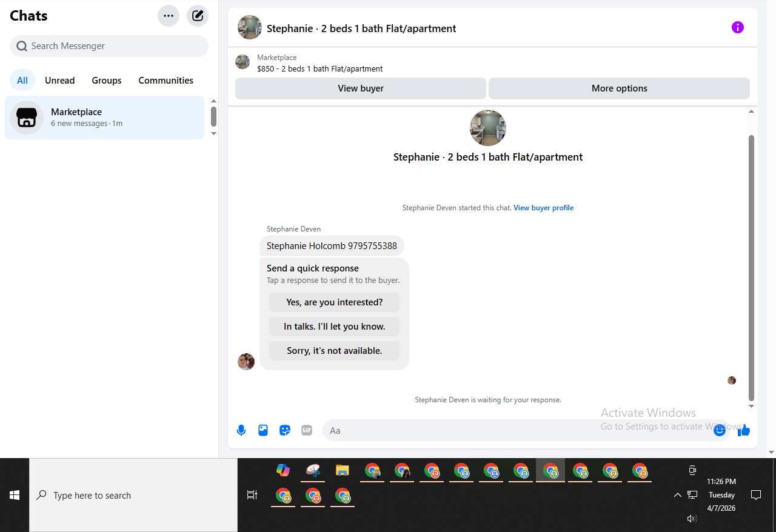Click the Windows "Type here to search" box

pos(133,495)
